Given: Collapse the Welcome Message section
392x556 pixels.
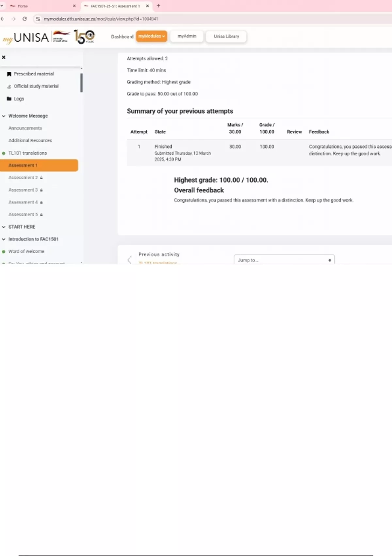Looking at the screenshot, I should click(x=4, y=116).
